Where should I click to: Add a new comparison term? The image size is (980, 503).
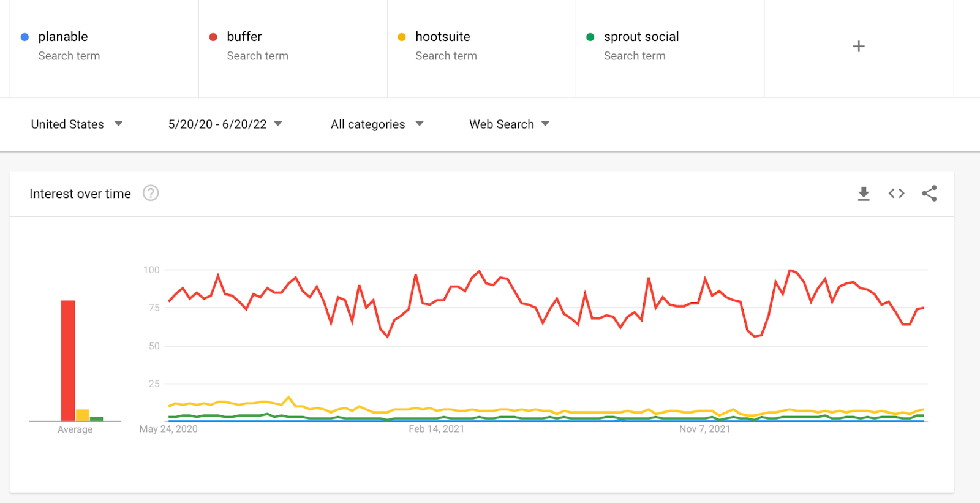coord(859,47)
